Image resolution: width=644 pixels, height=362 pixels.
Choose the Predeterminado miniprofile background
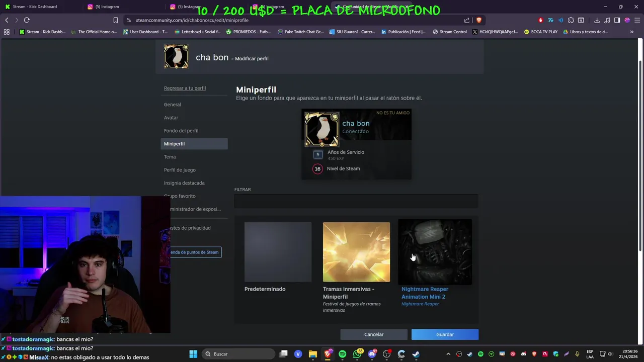278,252
